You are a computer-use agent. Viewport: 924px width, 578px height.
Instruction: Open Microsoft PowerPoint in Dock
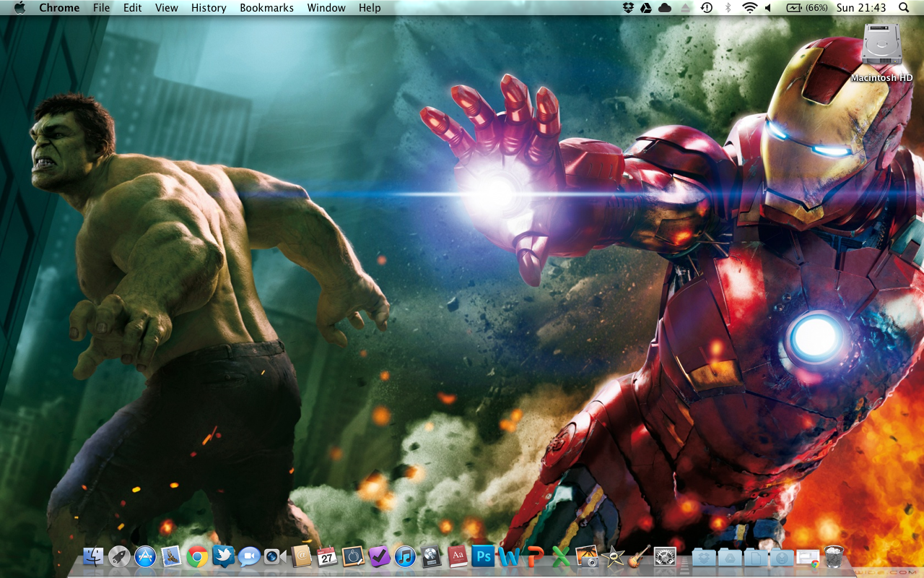tap(535, 556)
